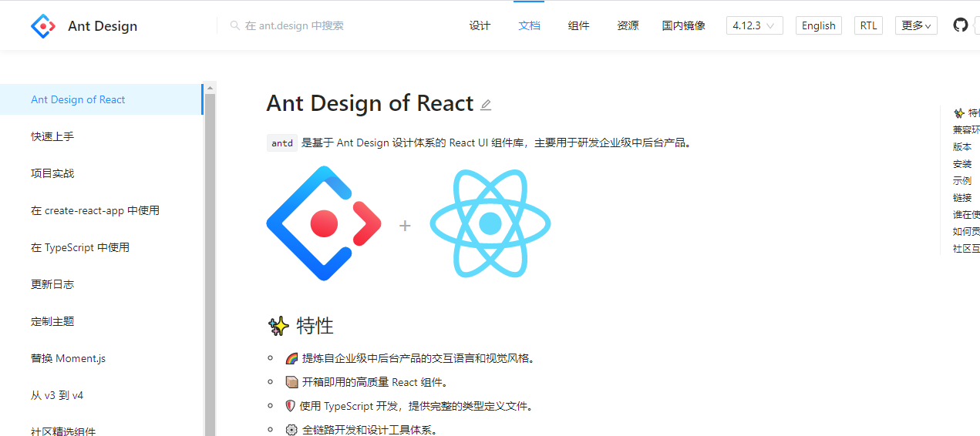Click the search magnifier icon
Image resolution: width=980 pixels, height=436 pixels.
pos(235,25)
